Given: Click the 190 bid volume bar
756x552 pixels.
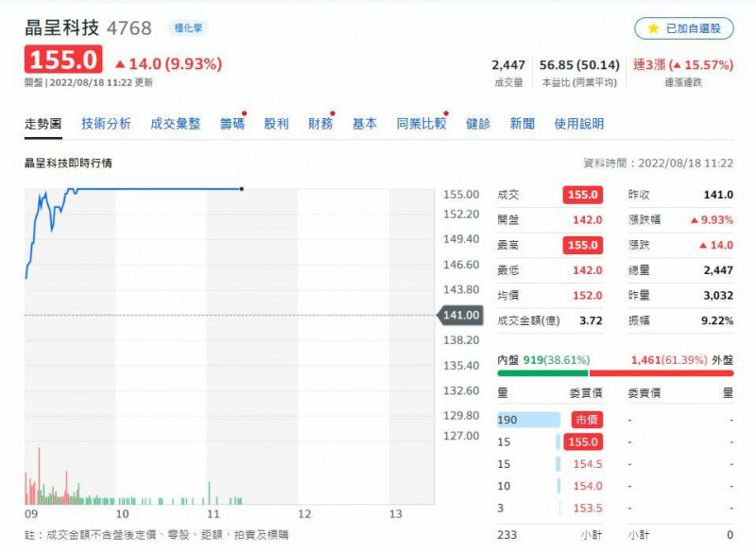Looking at the screenshot, I should [x=528, y=420].
